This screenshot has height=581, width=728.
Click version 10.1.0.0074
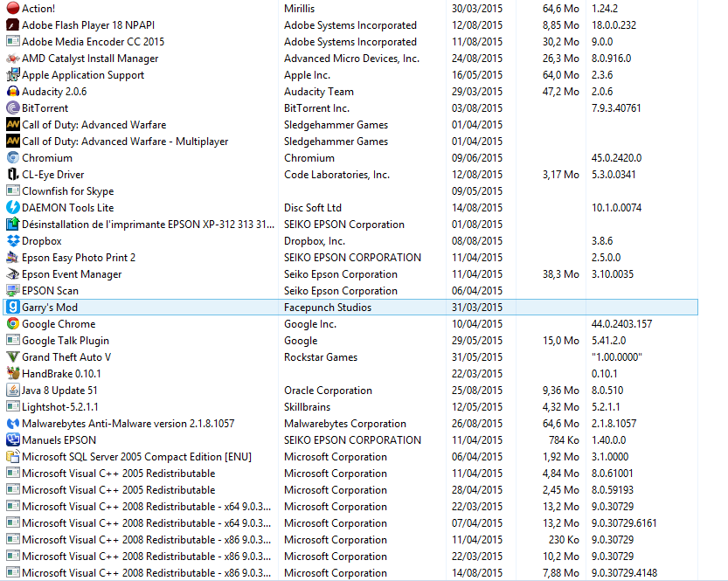[617, 207]
